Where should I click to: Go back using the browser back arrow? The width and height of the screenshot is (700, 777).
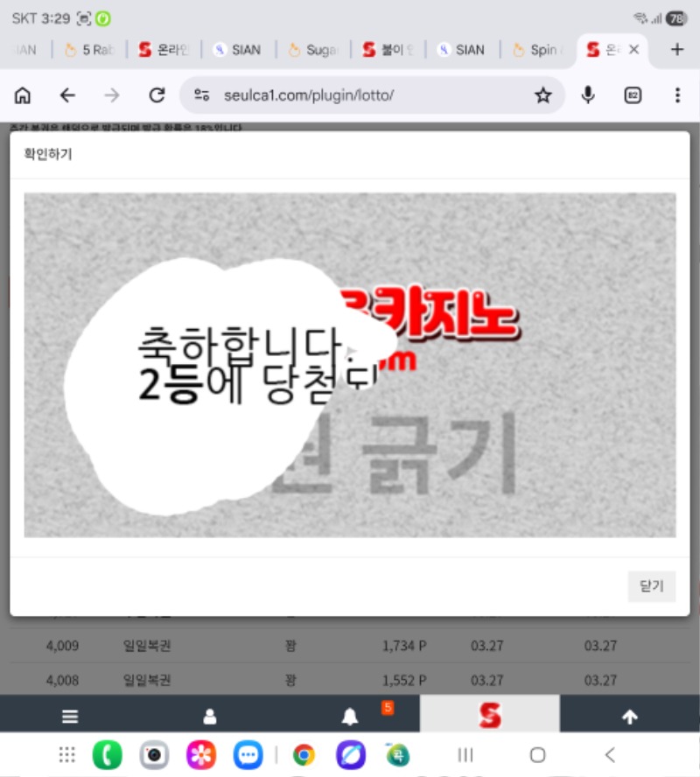67,95
